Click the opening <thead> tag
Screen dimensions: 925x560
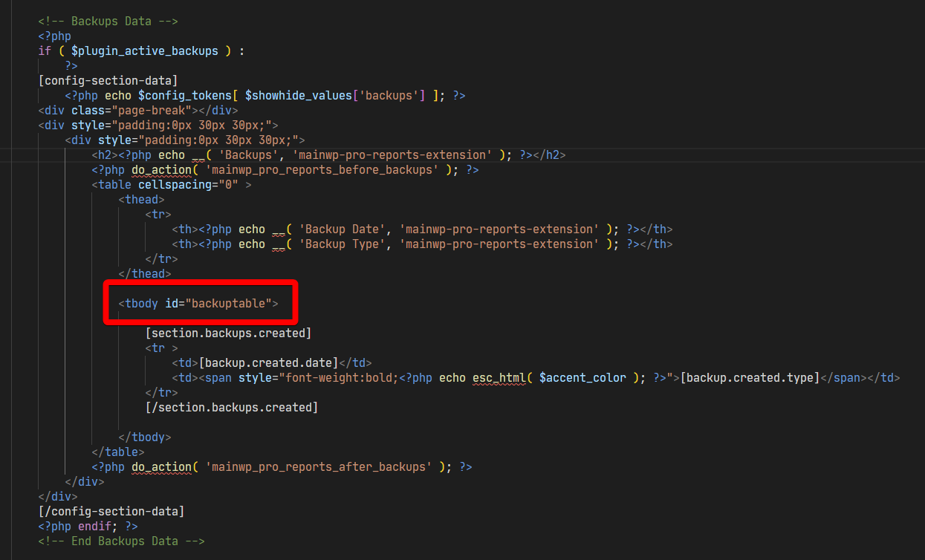point(141,199)
